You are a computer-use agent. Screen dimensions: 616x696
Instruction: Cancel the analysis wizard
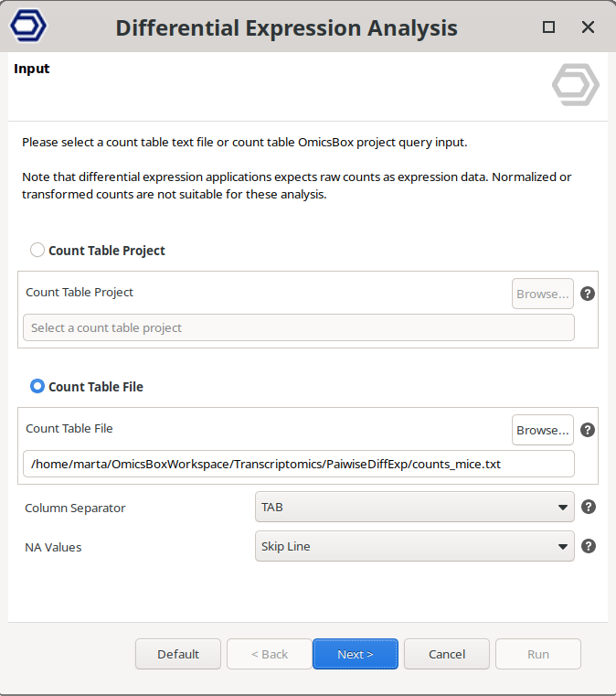pyautogui.click(x=446, y=654)
